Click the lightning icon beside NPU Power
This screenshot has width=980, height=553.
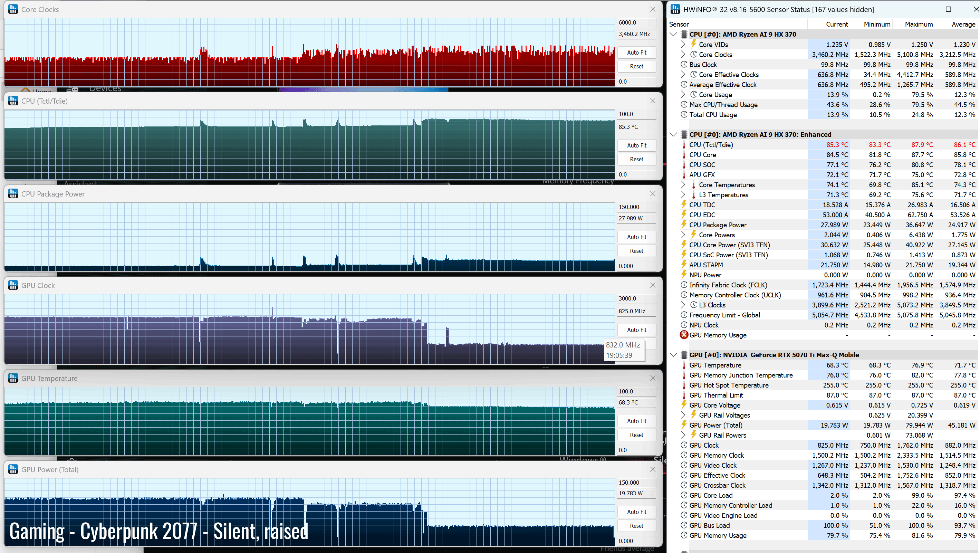click(684, 274)
